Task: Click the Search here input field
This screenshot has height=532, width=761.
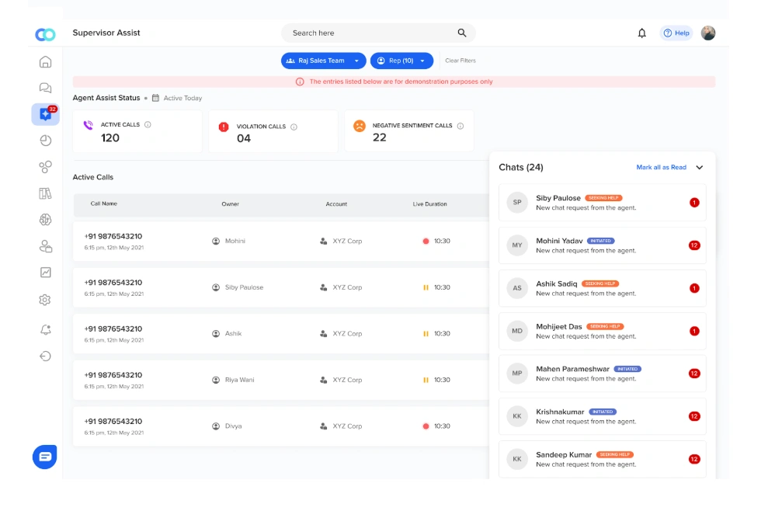Action: point(378,33)
